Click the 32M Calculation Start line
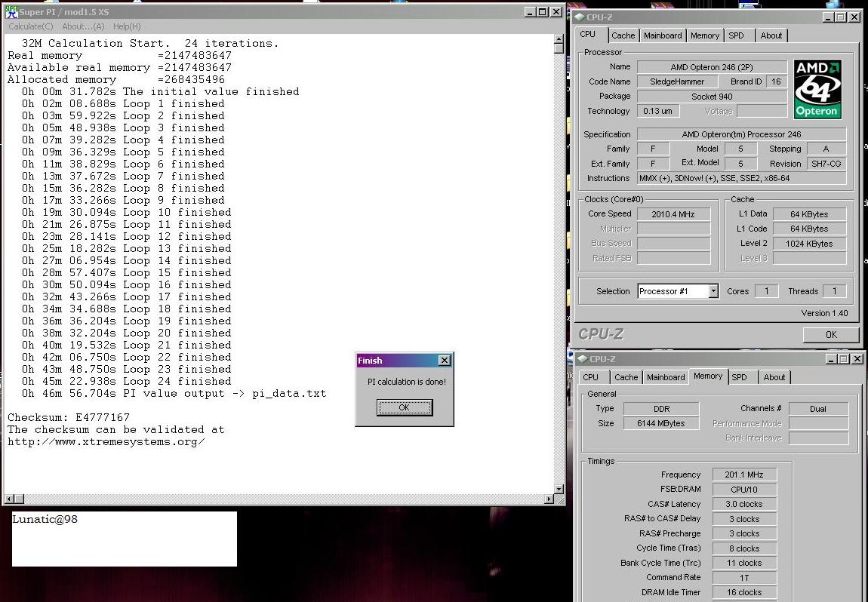Viewport: 868px width, 602px height. (150, 43)
